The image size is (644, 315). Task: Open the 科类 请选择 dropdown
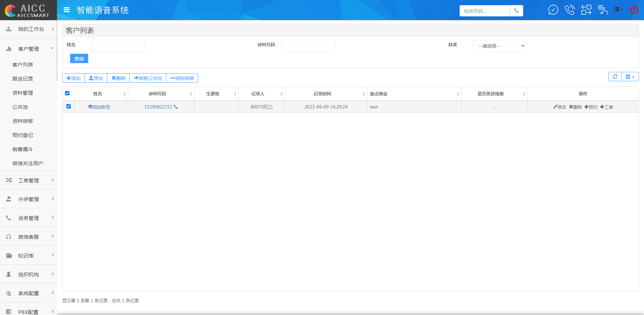click(499, 46)
